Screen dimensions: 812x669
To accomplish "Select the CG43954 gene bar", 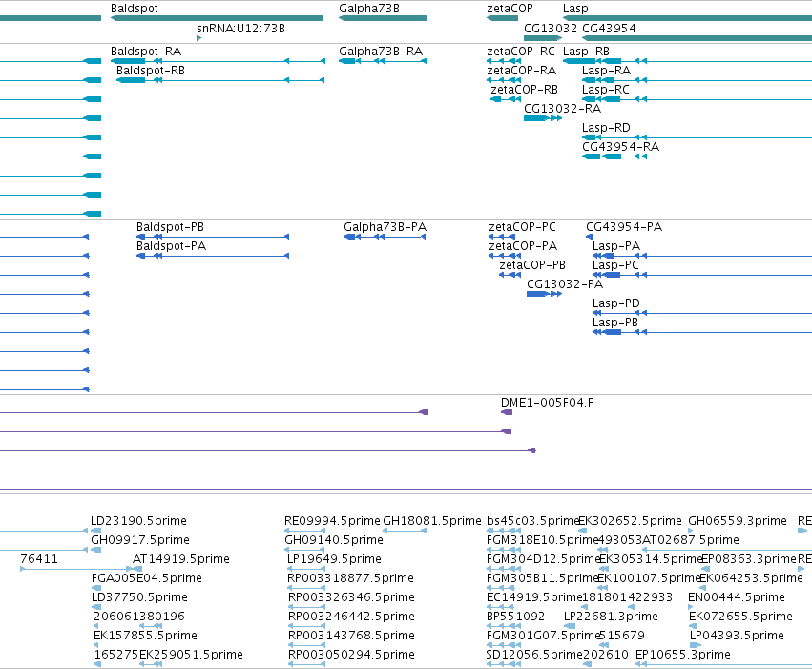I will tap(697, 38).
